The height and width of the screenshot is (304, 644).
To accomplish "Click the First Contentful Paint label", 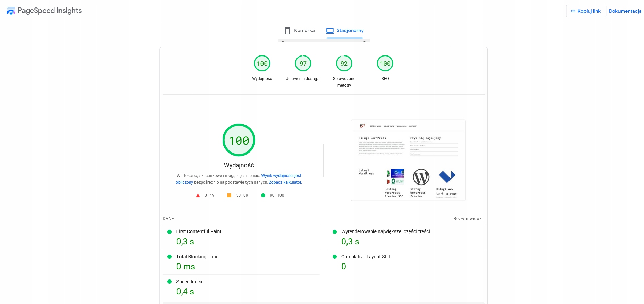I will [199, 231].
